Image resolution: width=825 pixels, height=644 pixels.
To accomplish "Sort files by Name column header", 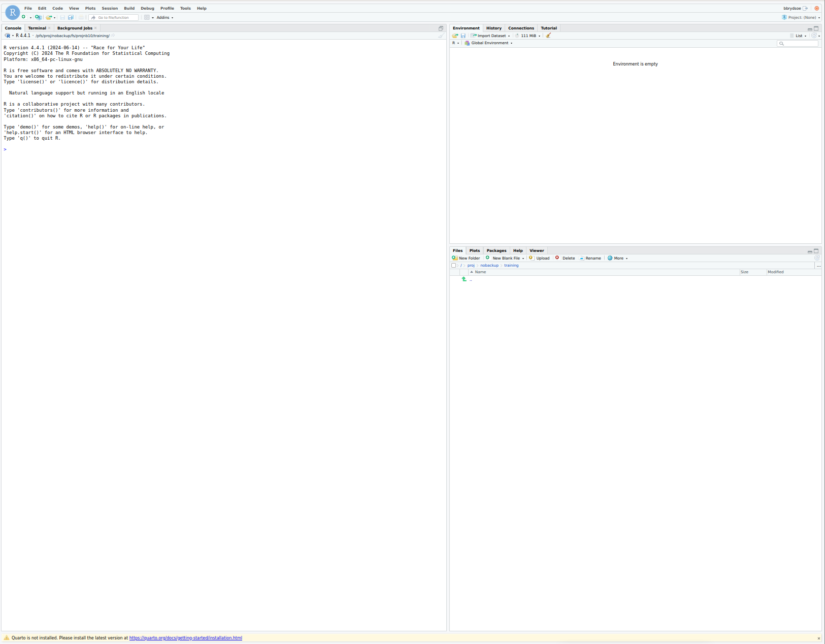I will (604, 272).
